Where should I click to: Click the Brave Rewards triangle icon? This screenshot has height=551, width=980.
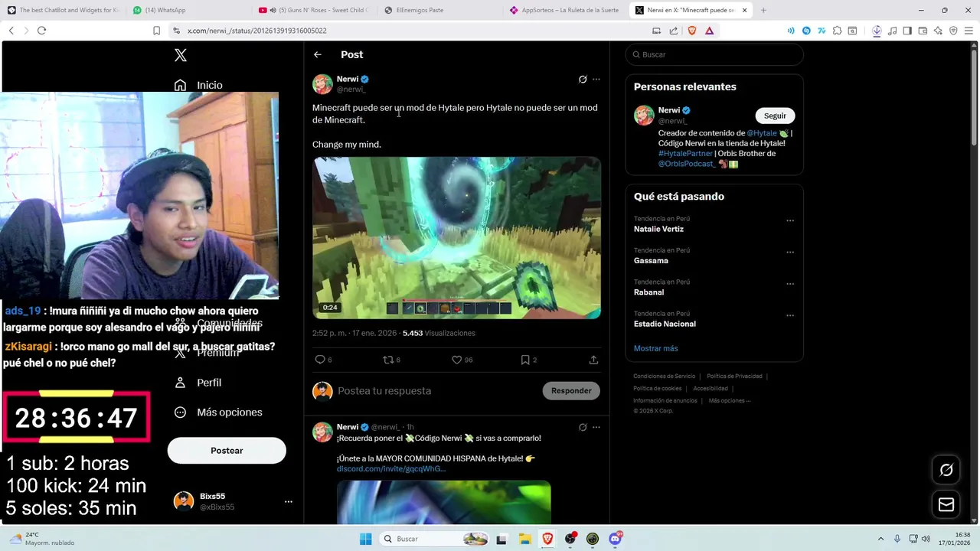click(x=710, y=31)
